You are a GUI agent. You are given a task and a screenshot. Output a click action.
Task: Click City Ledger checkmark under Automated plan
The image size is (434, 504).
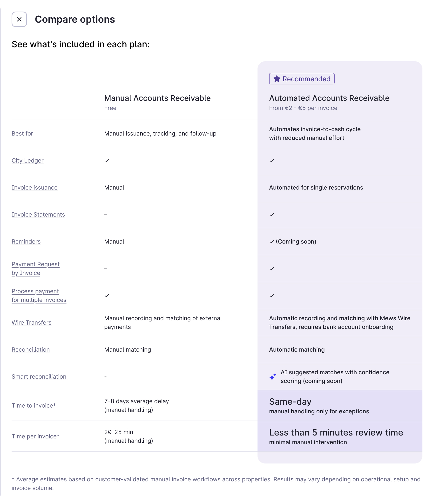272,161
